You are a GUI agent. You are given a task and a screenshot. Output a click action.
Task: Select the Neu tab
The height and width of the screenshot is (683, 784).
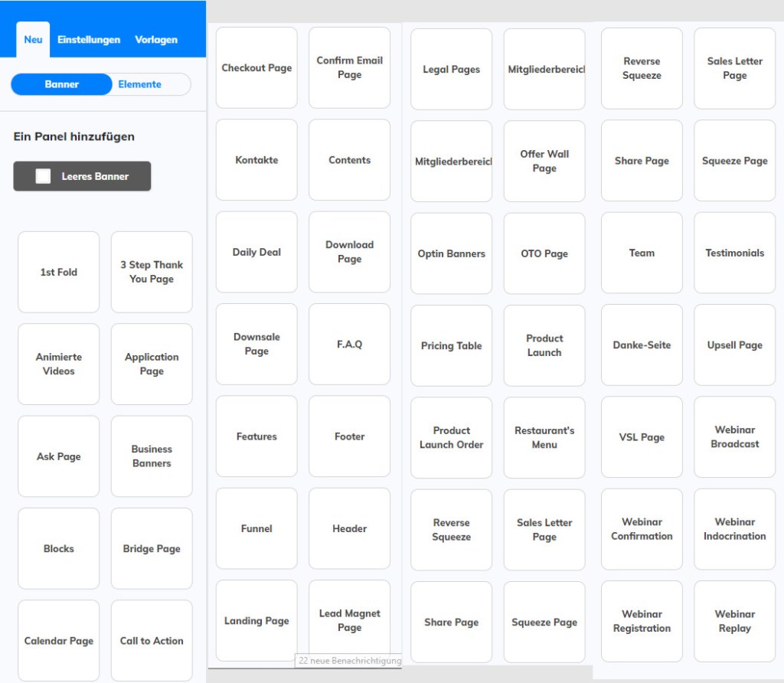pyautogui.click(x=33, y=40)
